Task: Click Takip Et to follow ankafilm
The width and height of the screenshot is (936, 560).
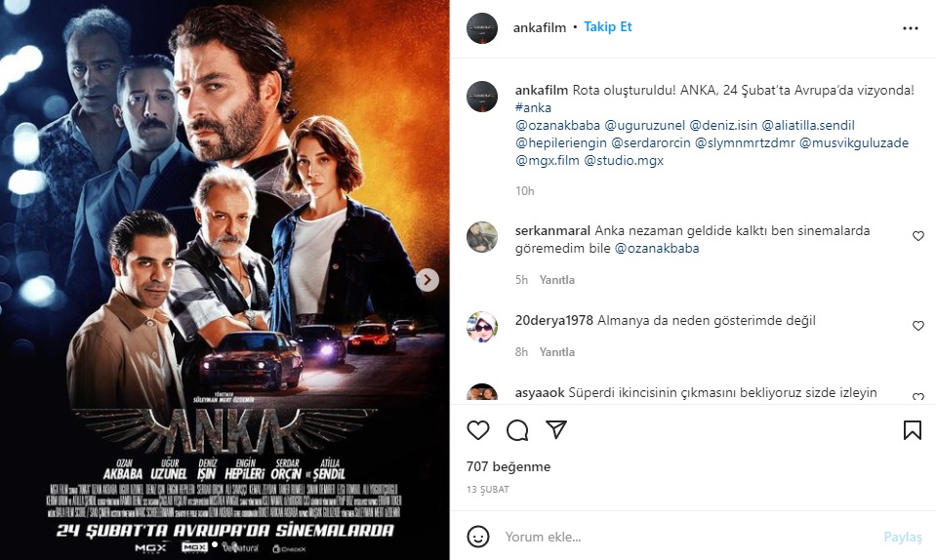Action: tap(608, 27)
